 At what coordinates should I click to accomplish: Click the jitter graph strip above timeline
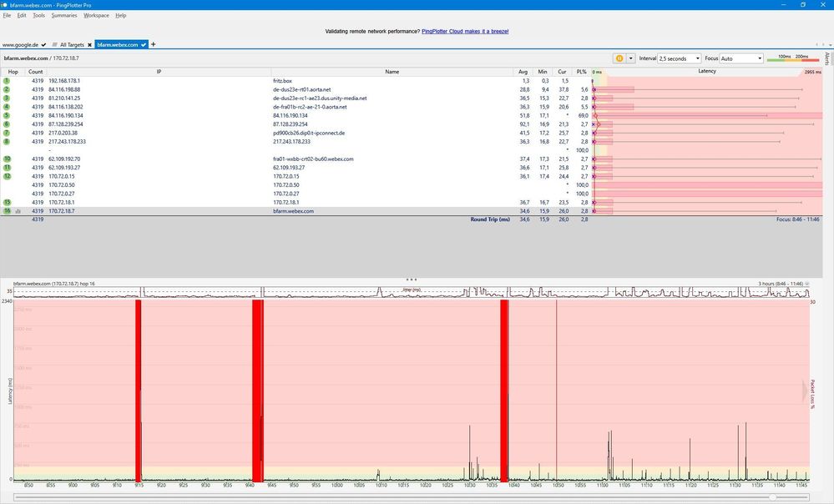[411, 292]
